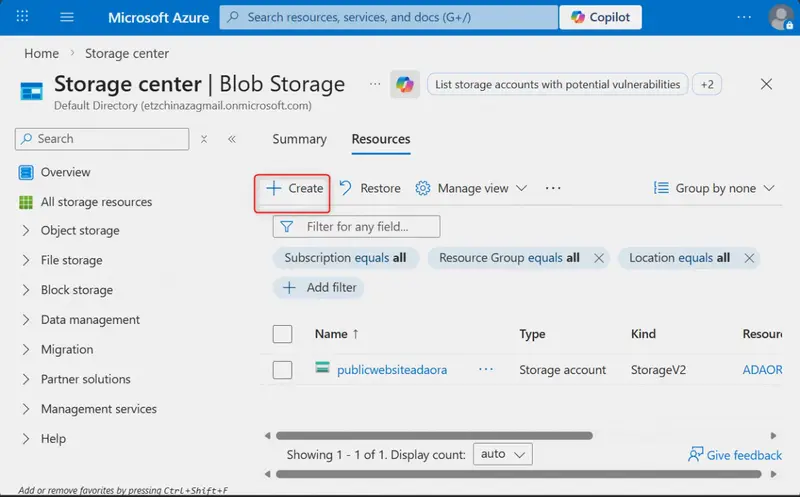This screenshot has width=800, height=497.
Task: Click the Overview sidebar icon
Action: 26,172
